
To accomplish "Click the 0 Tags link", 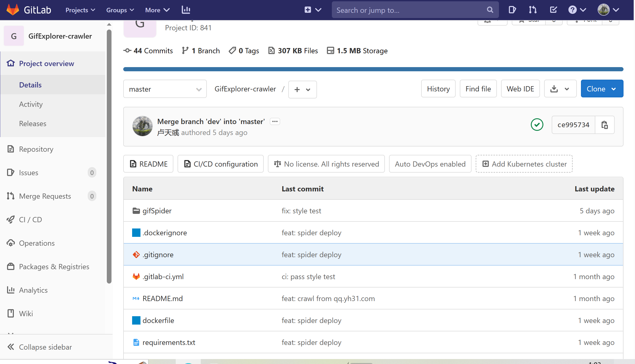I will (244, 51).
